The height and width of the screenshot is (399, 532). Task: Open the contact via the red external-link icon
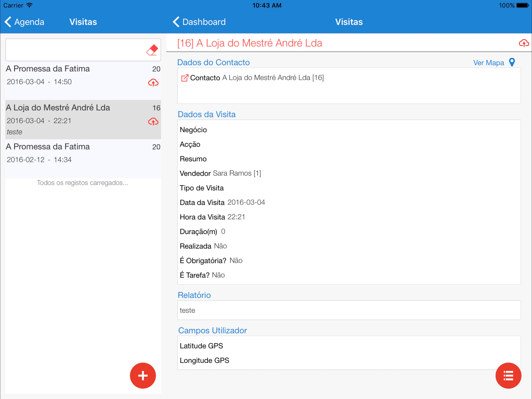click(184, 78)
